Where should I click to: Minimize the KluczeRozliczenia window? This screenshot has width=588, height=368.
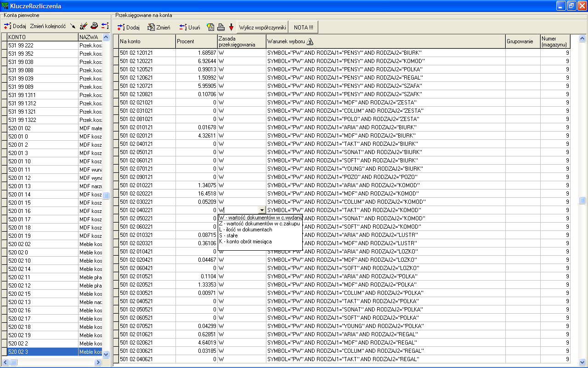(x=561, y=6)
